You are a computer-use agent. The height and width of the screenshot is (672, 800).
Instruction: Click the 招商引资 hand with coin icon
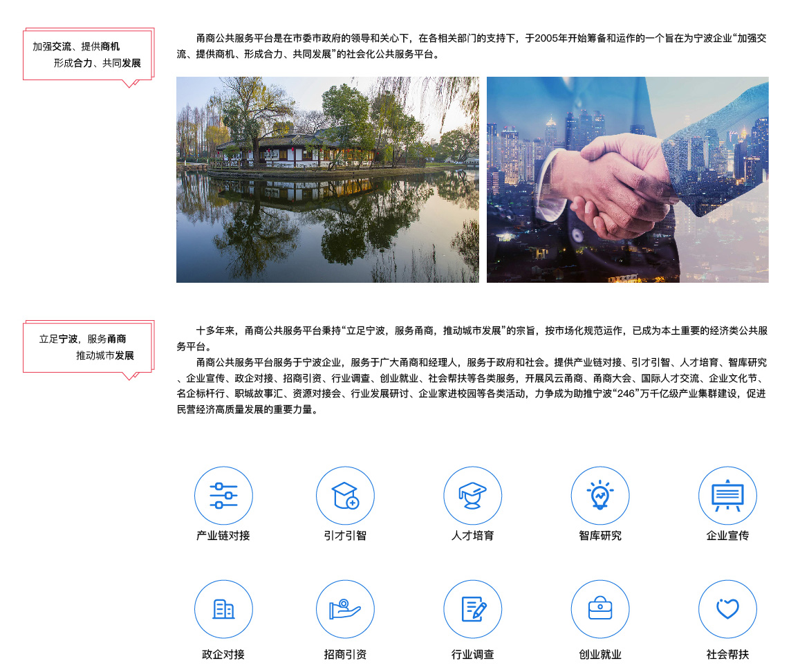click(x=346, y=609)
